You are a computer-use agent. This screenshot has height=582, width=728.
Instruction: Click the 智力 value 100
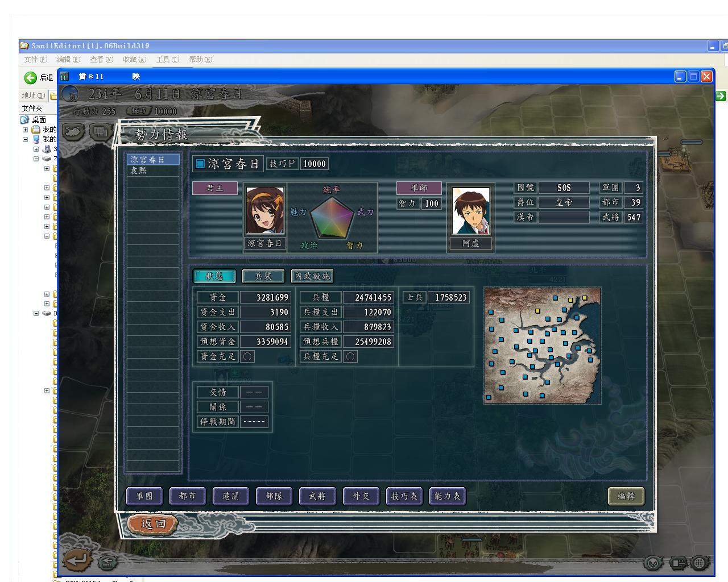coord(431,203)
